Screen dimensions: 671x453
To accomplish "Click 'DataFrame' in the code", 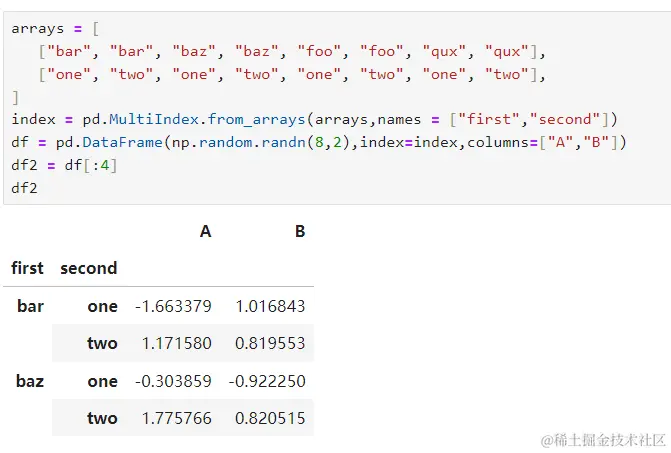I will click(x=122, y=142).
